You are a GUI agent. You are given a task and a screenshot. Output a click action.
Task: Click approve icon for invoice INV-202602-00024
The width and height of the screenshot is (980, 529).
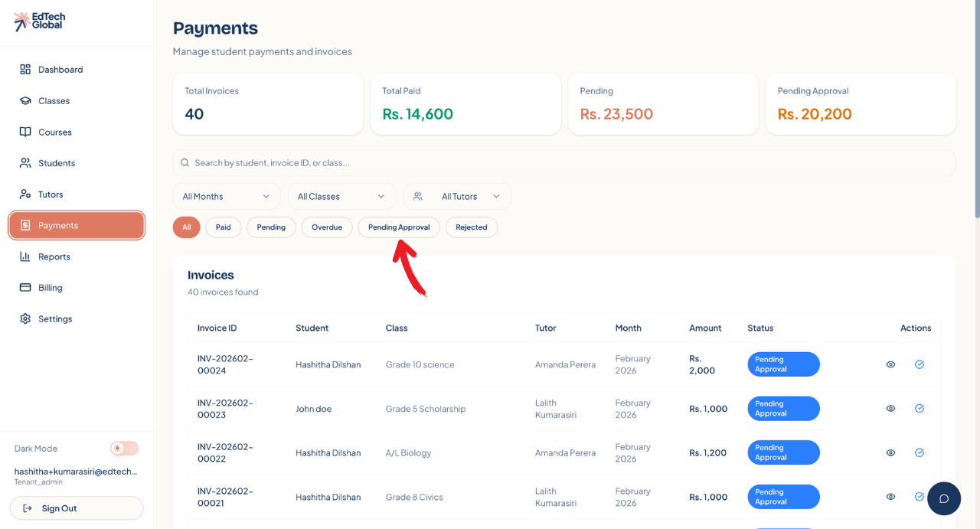point(919,364)
